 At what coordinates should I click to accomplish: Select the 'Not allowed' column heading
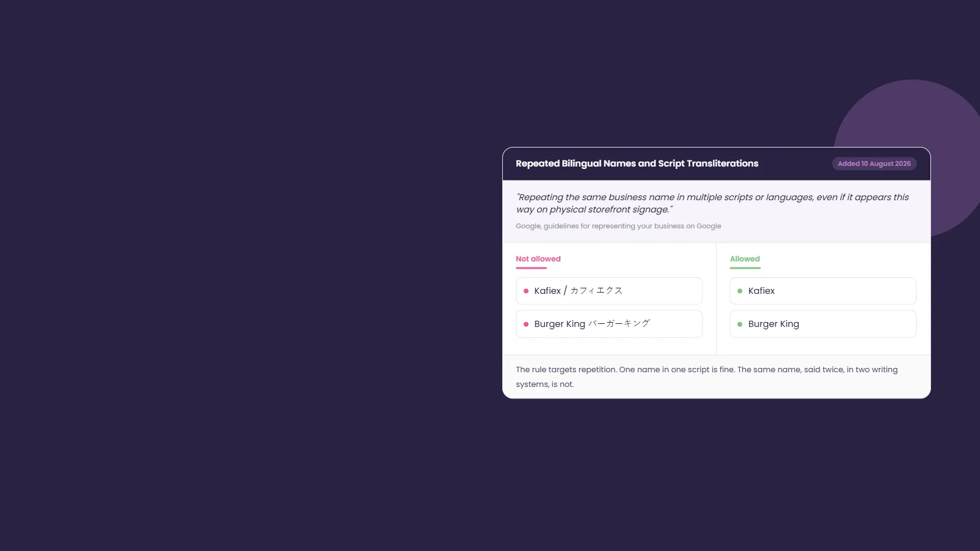(x=538, y=259)
